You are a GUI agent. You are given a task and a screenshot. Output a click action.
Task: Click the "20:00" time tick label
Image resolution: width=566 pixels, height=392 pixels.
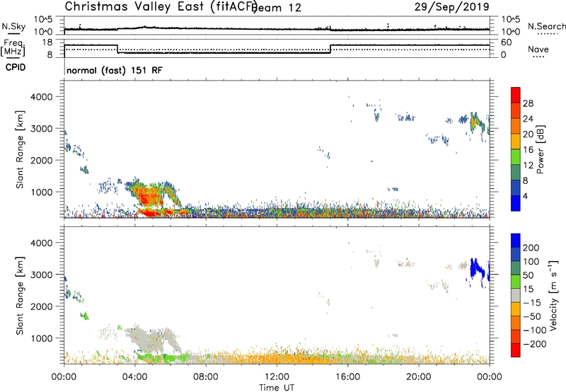(x=419, y=377)
